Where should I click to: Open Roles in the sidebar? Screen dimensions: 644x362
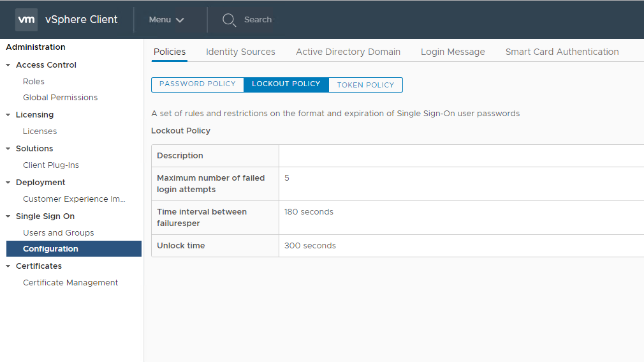point(34,82)
